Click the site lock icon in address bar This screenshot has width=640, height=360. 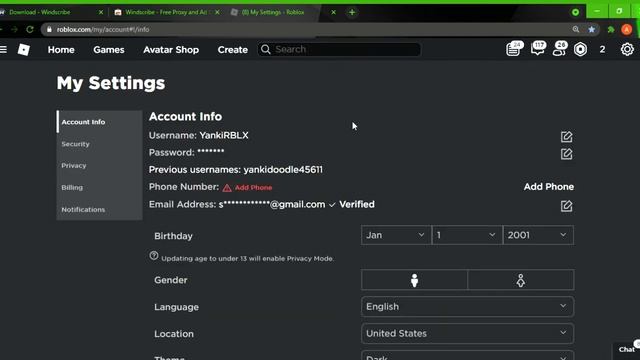point(49,29)
